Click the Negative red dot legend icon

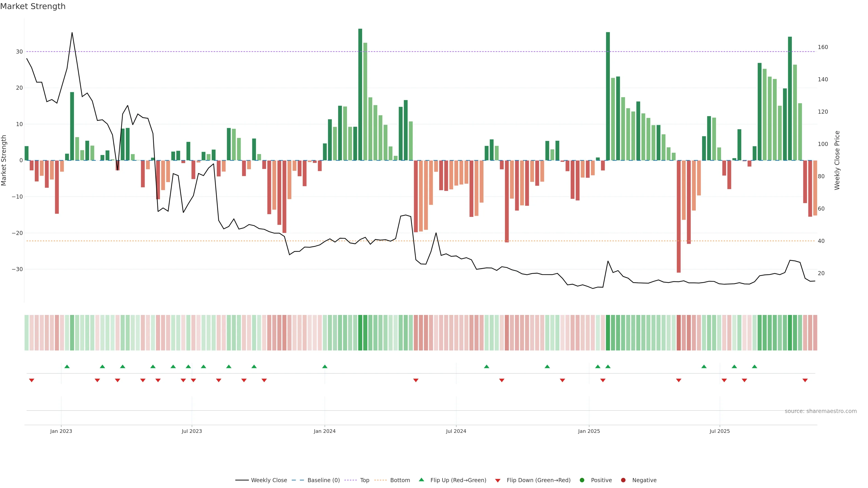(x=623, y=480)
